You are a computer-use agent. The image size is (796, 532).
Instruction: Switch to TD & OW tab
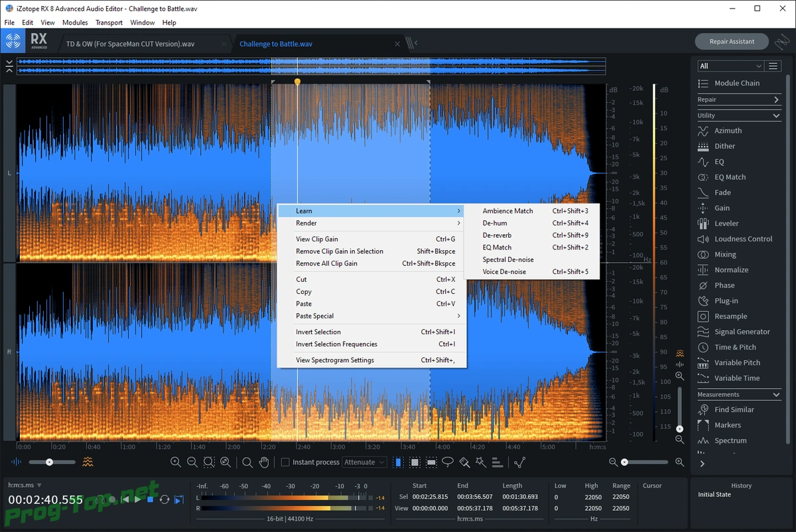click(x=130, y=44)
